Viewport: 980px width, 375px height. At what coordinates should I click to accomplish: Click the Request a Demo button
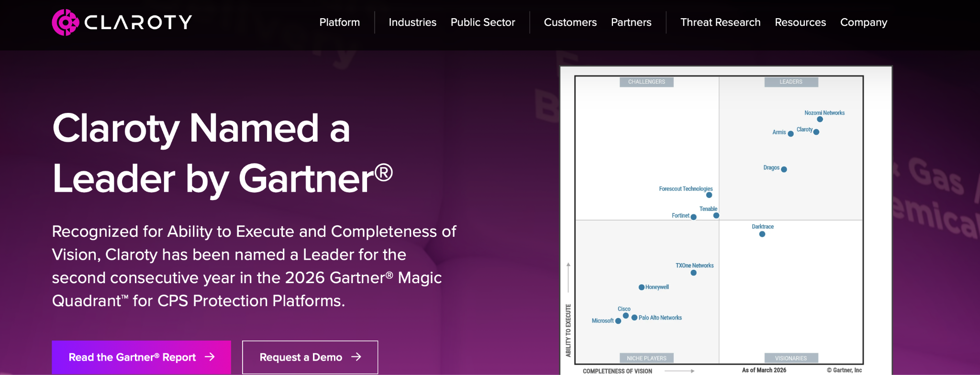310,357
